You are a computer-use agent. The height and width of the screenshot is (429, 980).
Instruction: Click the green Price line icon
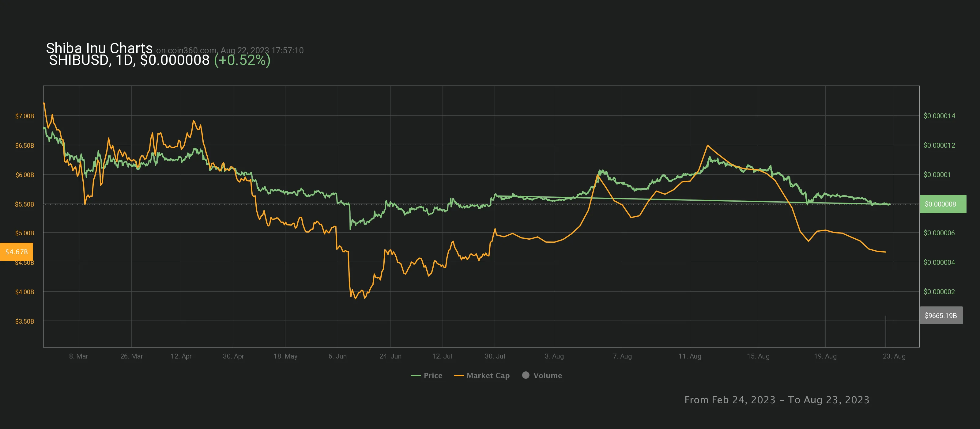[416, 376]
